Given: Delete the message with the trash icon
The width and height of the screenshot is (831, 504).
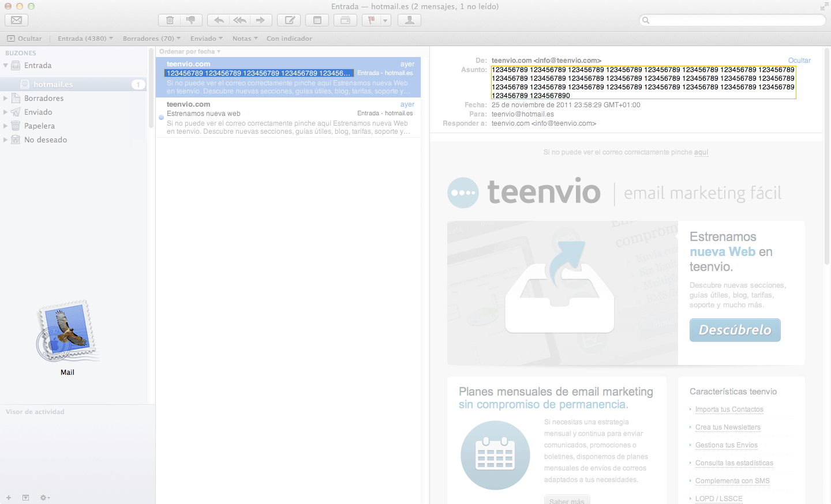Looking at the screenshot, I should tap(170, 20).
